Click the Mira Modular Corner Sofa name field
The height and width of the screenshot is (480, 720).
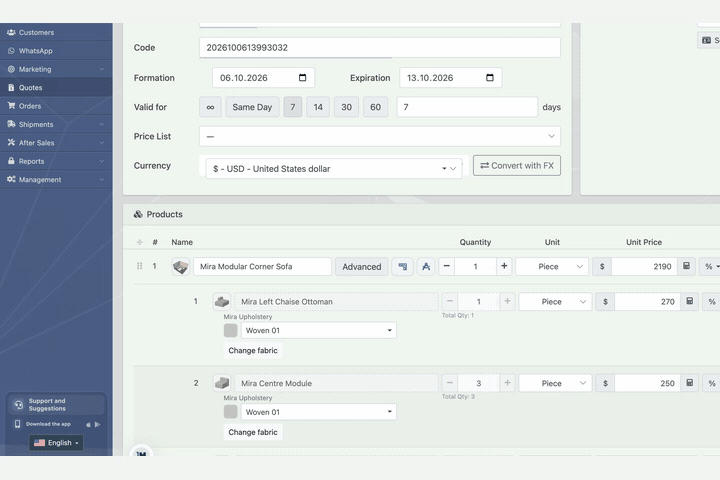262,266
